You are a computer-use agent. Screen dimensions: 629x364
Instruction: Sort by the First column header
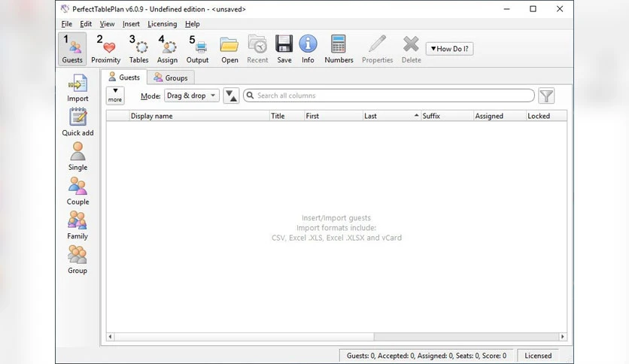[x=333, y=116]
